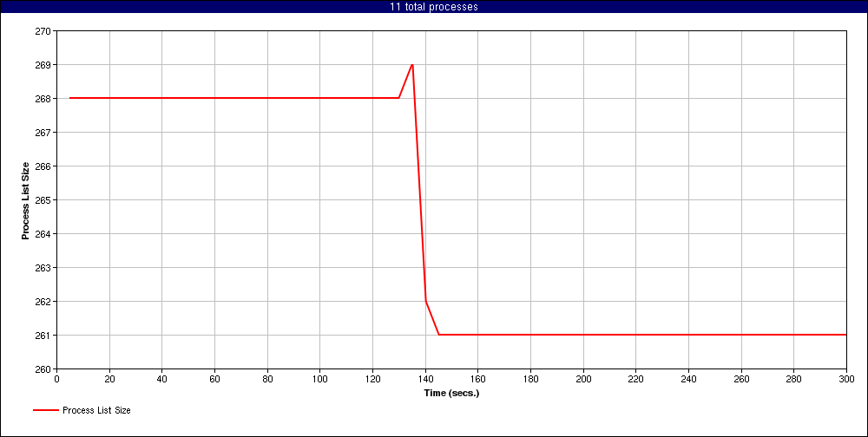Click the 240 label on the time axis

pos(688,379)
